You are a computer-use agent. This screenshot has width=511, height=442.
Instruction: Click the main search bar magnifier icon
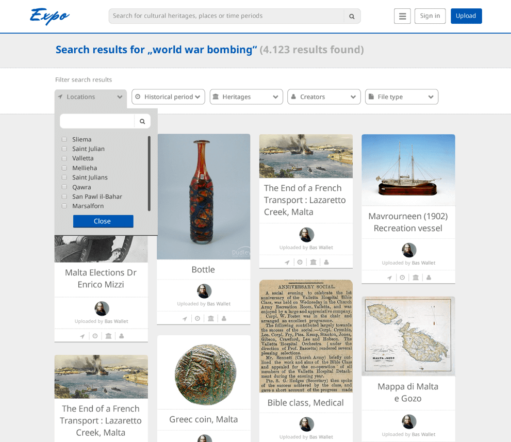[x=352, y=16]
